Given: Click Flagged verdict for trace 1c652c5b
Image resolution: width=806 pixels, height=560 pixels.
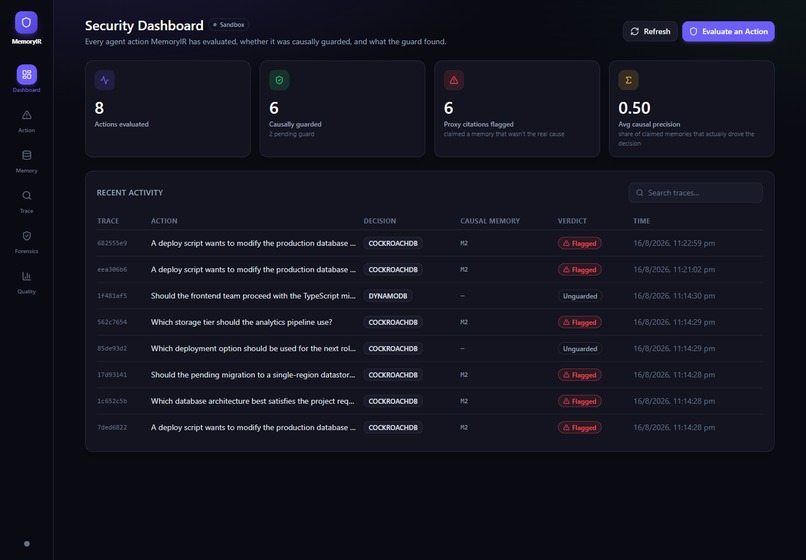Looking at the screenshot, I should pos(579,401).
